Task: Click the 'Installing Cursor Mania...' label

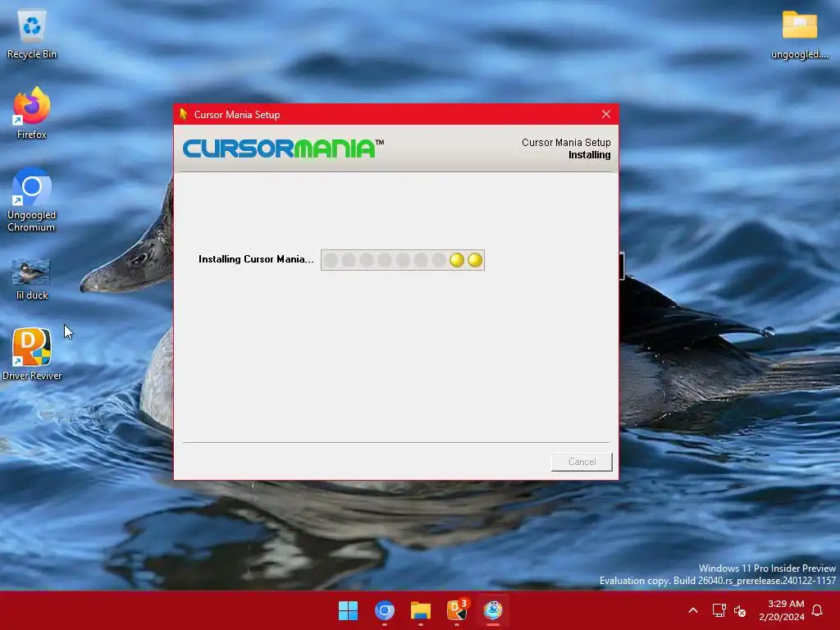Action: coord(256,259)
